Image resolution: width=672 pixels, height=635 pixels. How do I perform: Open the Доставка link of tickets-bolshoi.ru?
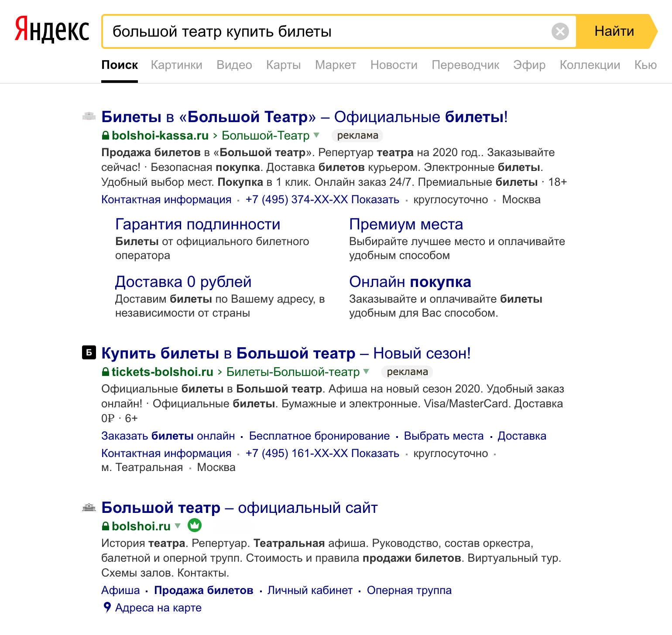click(522, 436)
